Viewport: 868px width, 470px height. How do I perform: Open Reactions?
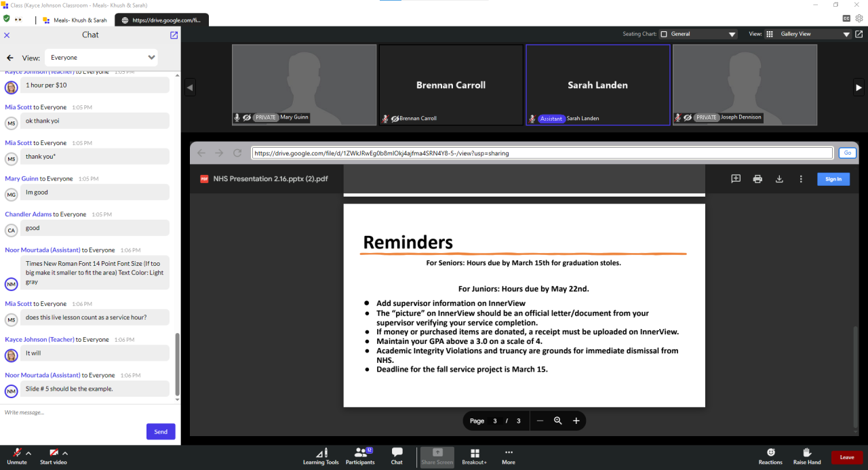pos(770,456)
